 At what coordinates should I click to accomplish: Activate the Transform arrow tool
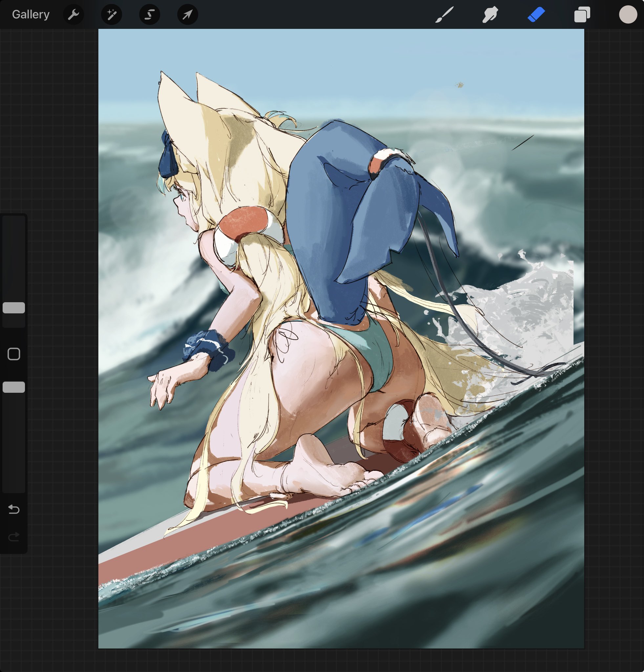(x=187, y=14)
